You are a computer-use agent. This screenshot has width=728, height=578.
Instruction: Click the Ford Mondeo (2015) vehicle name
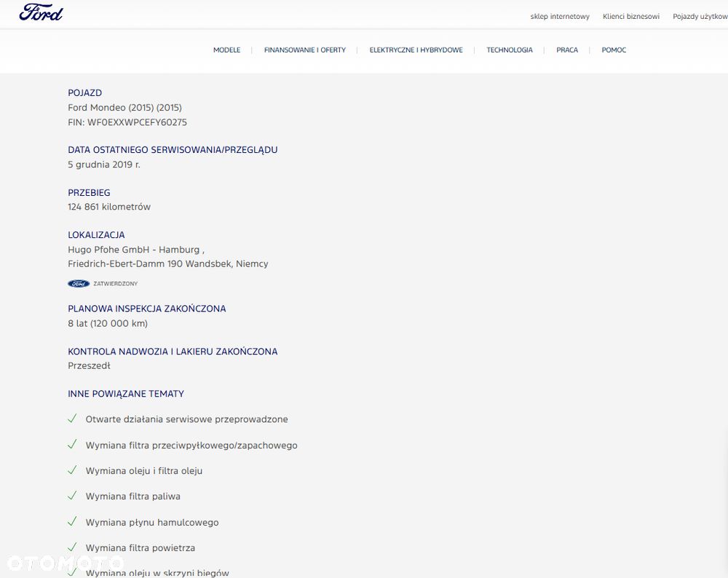125,108
